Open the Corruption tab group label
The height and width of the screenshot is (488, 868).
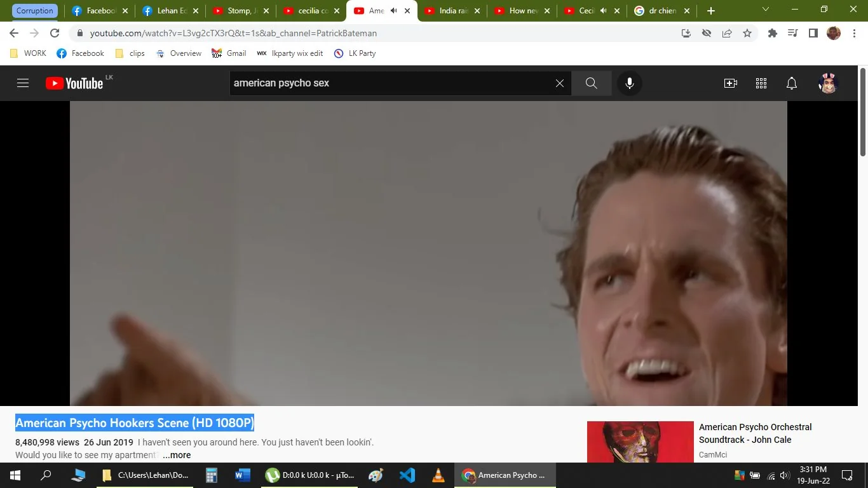click(x=35, y=11)
